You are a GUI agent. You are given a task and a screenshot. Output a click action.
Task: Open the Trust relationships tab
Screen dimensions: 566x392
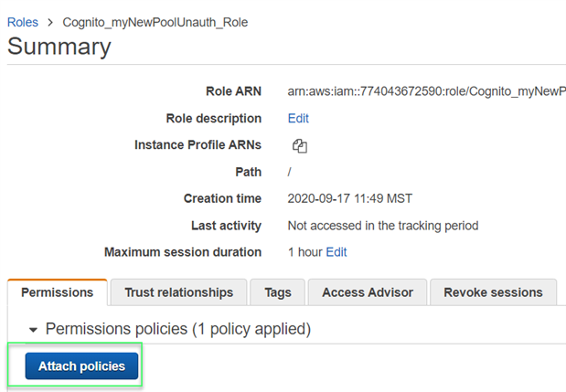[x=178, y=292]
